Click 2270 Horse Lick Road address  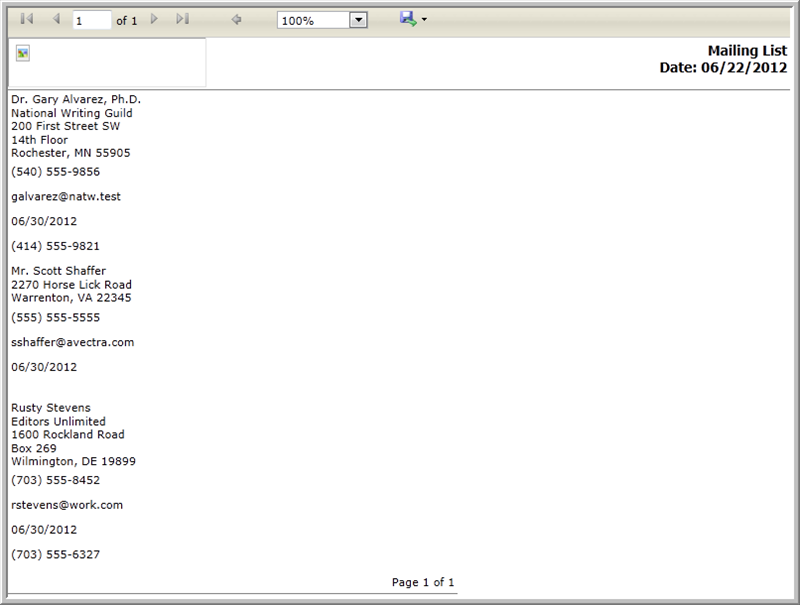71,284
